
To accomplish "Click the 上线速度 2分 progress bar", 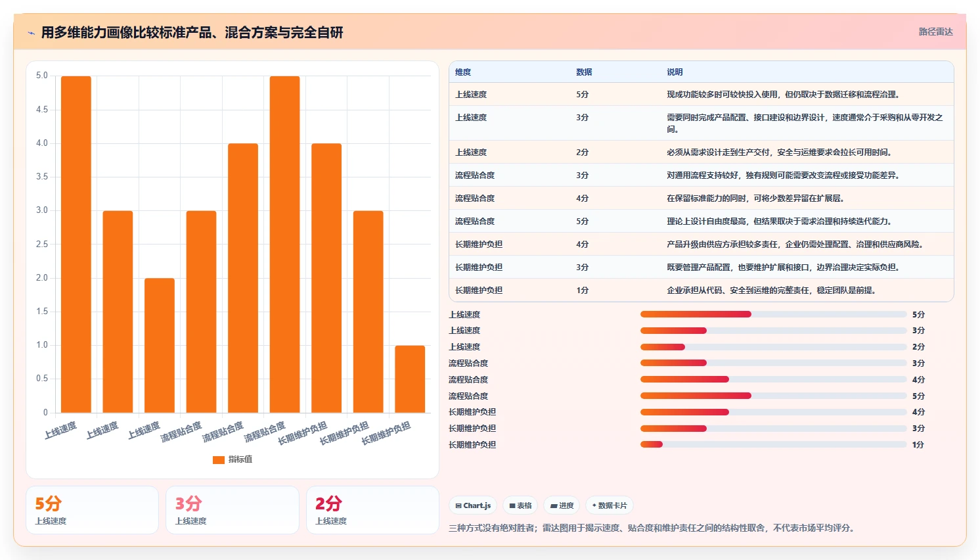I will (x=773, y=347).
